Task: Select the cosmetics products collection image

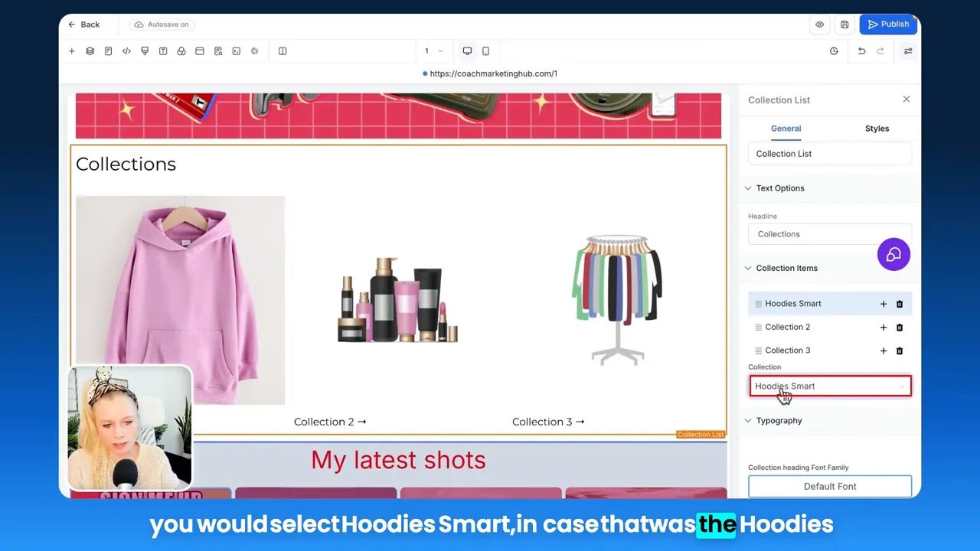Action: coord(398,300)
